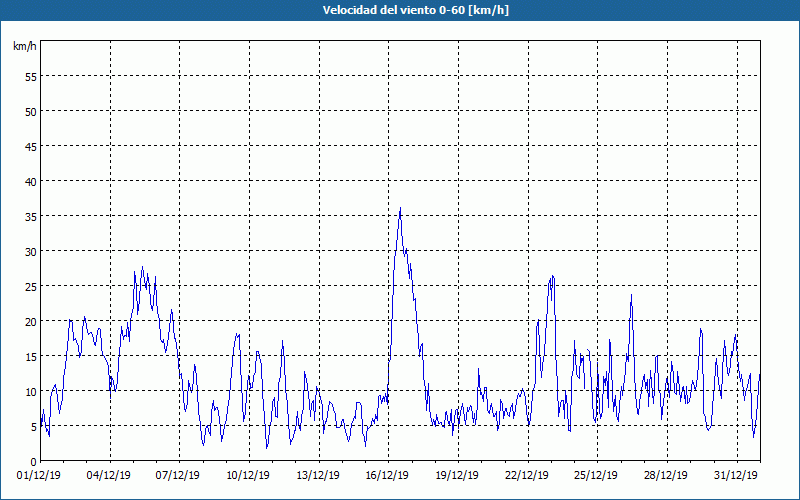The width and height of the screenshot is (800, 500).
Task: Click the chart title 'Velocidad del viento 0-60 [km/h]'
Action: [x=416, y=10]
